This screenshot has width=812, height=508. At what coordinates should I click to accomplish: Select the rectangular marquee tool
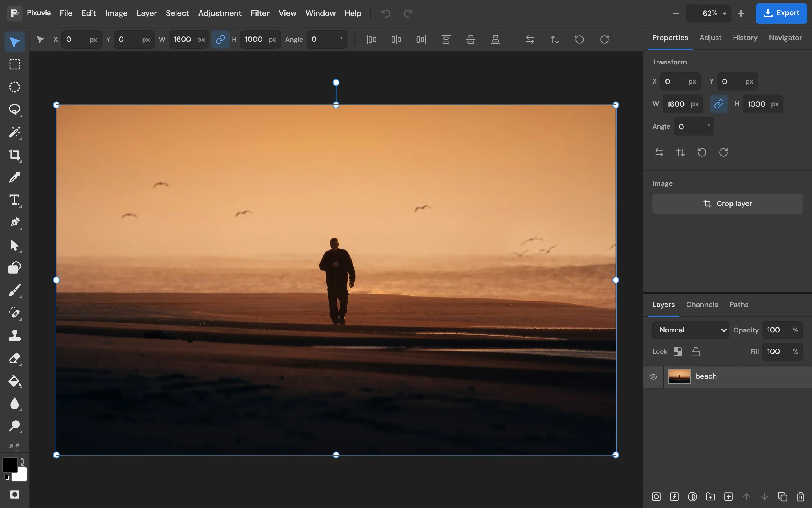[14, 64]
